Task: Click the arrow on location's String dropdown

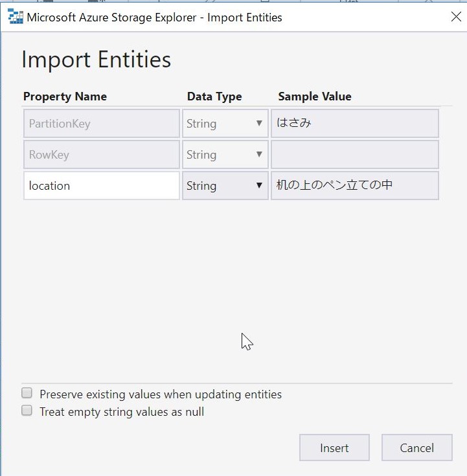Action: click(x=259, y=185)
